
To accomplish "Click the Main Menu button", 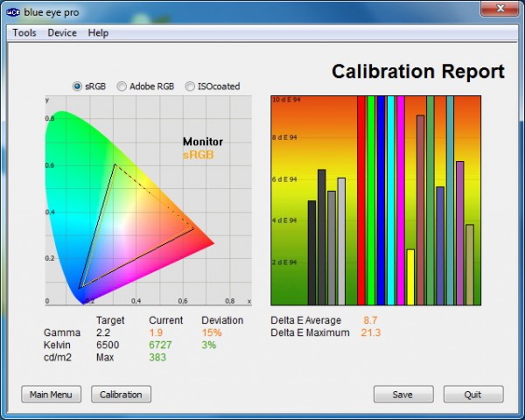I will (52, 395).
